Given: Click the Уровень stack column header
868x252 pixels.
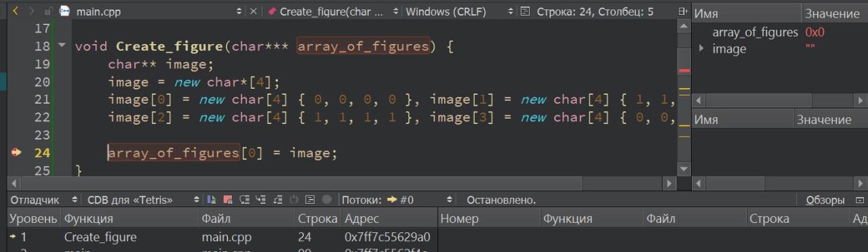Looking at the screenshot, I should click(x=33, y=219).
